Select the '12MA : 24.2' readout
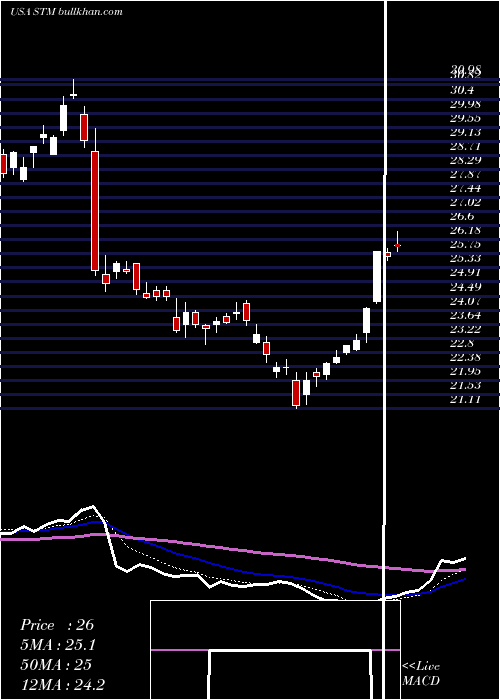 pos(62,684)
